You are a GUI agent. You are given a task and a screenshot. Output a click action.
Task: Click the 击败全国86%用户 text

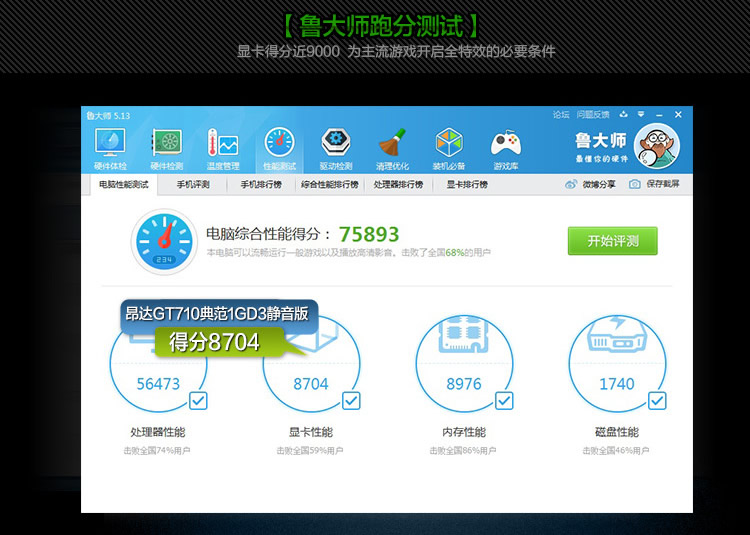pyautogui.click(x=463, y=450)
